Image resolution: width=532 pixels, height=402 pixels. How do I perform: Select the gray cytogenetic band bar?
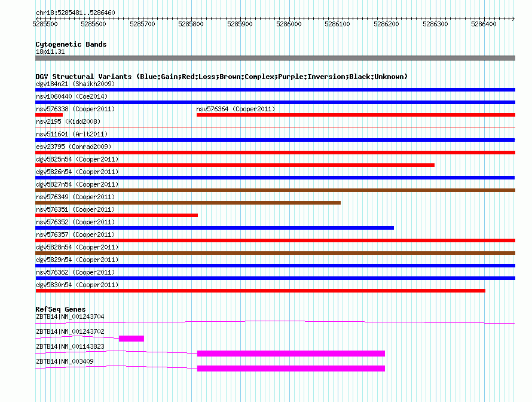point(275,58)
